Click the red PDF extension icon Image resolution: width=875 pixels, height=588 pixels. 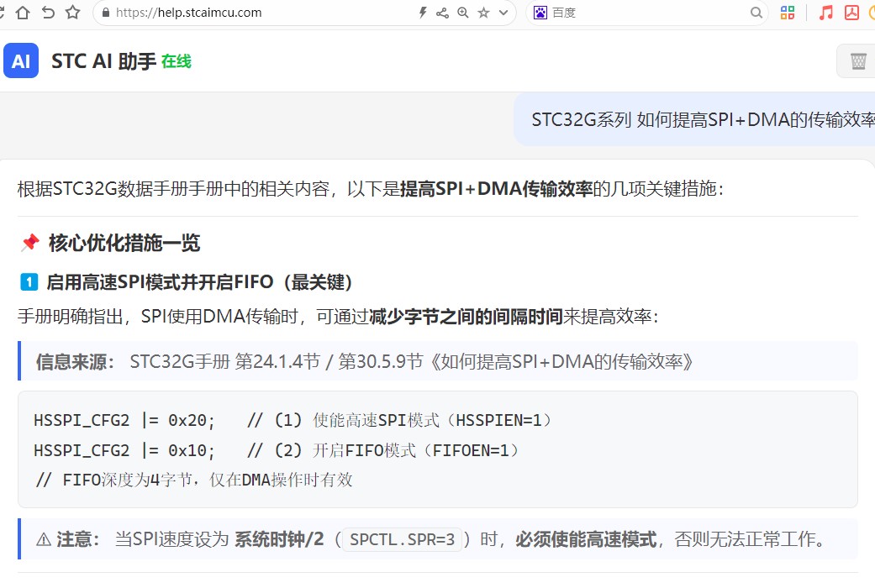click(851, 13)
